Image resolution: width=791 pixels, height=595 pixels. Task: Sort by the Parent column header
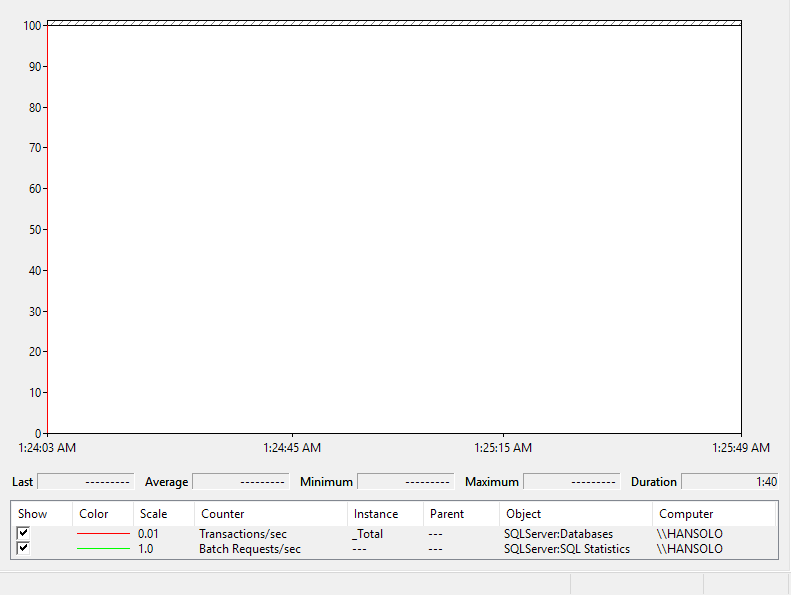tap(462, 514)
